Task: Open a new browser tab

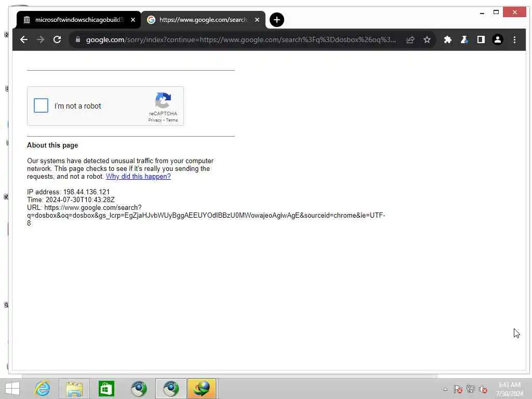Action: tap(277, 20)
